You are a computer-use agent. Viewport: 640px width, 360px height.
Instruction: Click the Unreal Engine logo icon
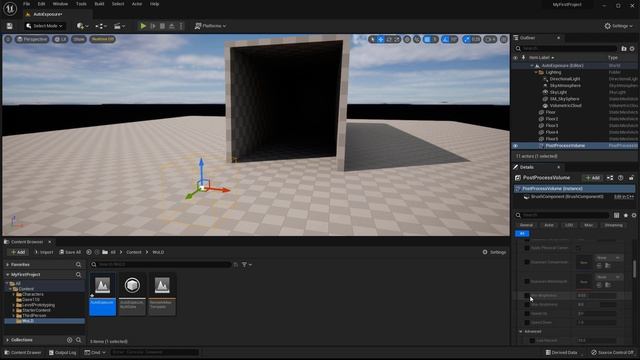point(10,8)
